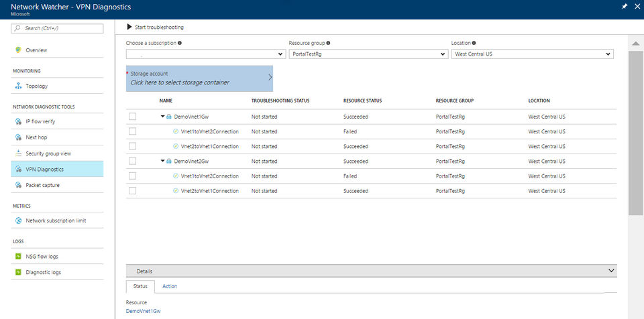Switch to the Action tab
644x319 pixels.
tap(170, 286)
